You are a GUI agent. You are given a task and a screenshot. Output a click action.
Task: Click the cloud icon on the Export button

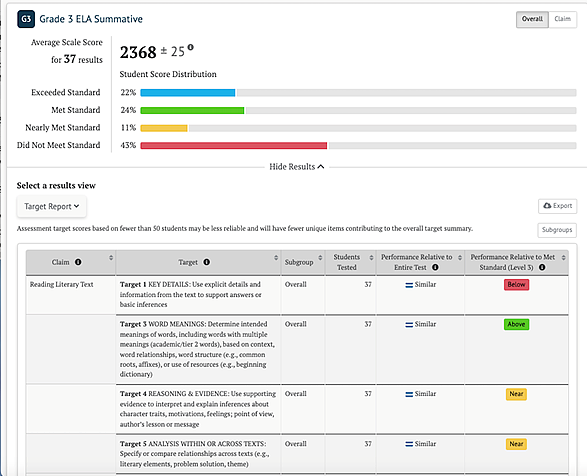547,206
